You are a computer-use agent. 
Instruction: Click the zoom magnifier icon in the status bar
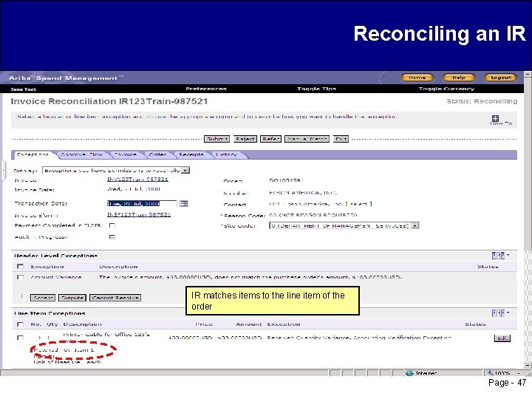click(x=490, y=373)
